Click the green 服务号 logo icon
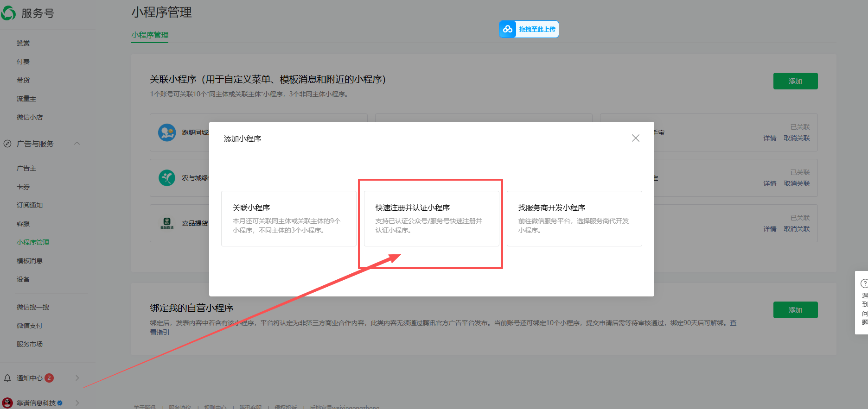Viewport: 868px width, 409px height. point(8,13)
